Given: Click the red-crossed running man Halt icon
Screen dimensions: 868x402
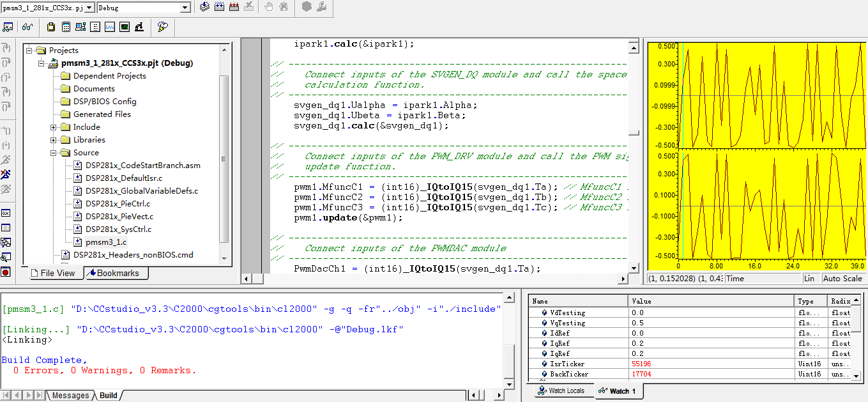Looking at the screenshot, I should coord(6,174).
